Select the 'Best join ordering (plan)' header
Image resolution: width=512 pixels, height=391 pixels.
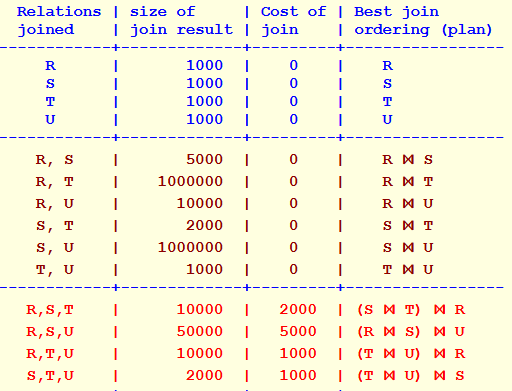[423, 21]
